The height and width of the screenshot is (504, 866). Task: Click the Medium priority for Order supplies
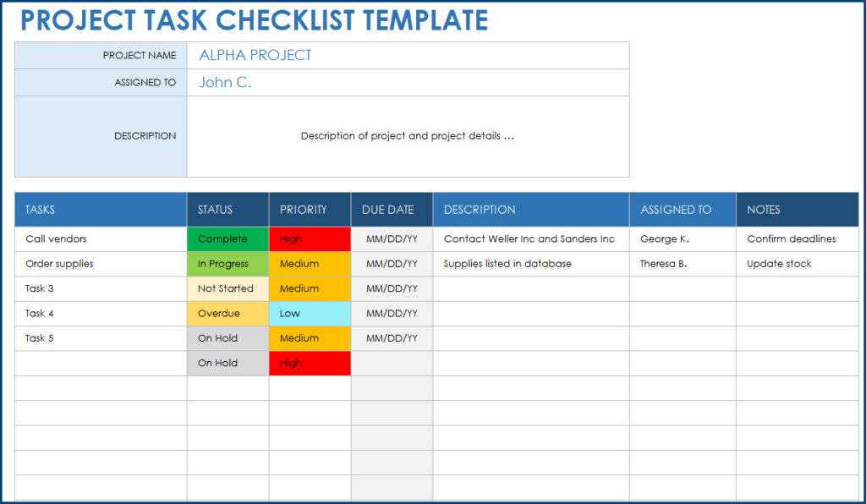310,263
